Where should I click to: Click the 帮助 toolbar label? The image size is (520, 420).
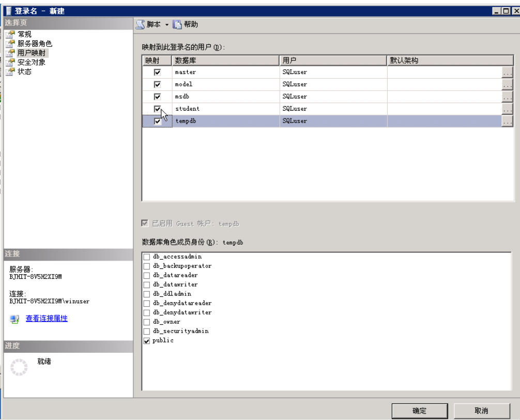point(191,24)
